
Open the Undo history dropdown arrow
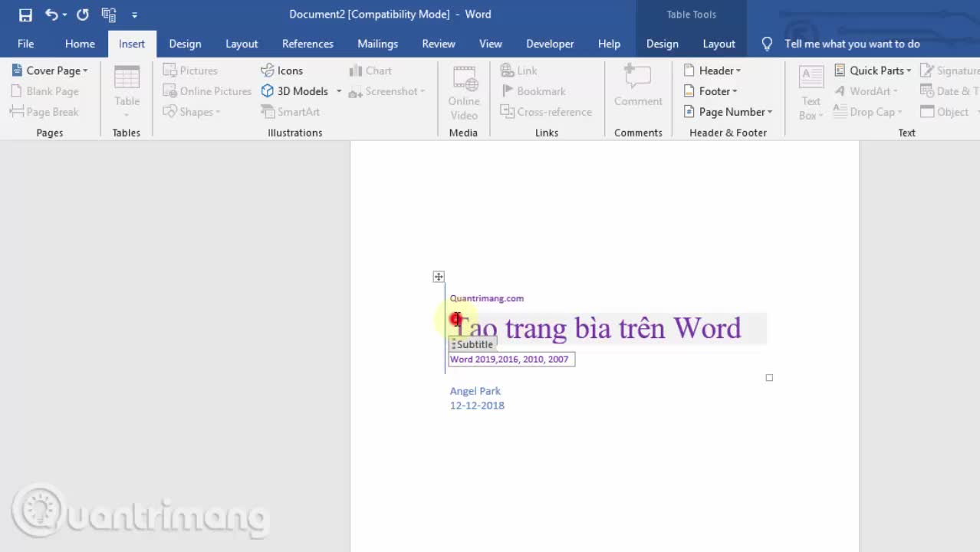tap(64, 15)
